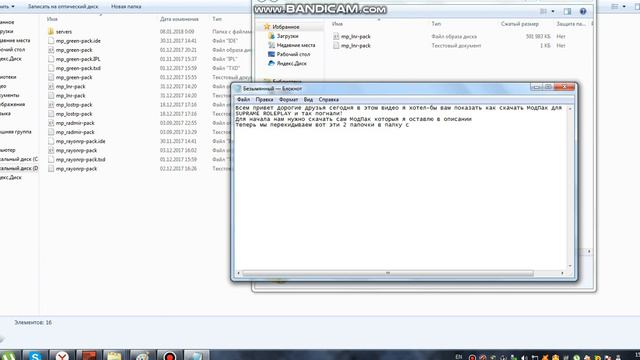Image resolution: width=640 pixels, height=360 pixels.
Task: Select file mp_green-pack.ide
Action: pyautogui.click(x=78, y=41)
